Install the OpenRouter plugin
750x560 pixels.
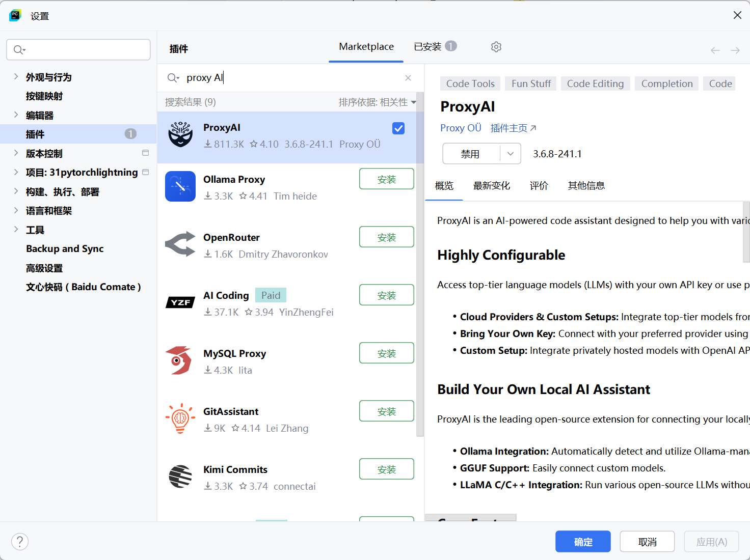click(387, 237)
